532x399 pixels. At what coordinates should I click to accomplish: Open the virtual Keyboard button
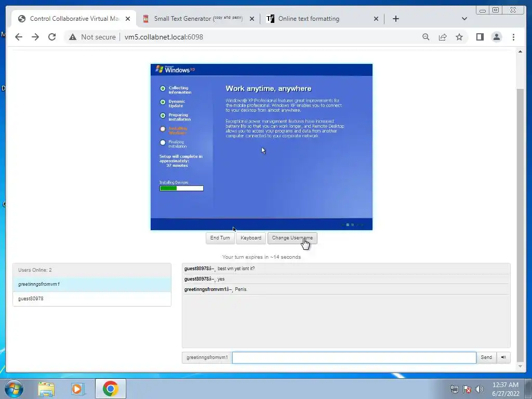tap(251, 238)
